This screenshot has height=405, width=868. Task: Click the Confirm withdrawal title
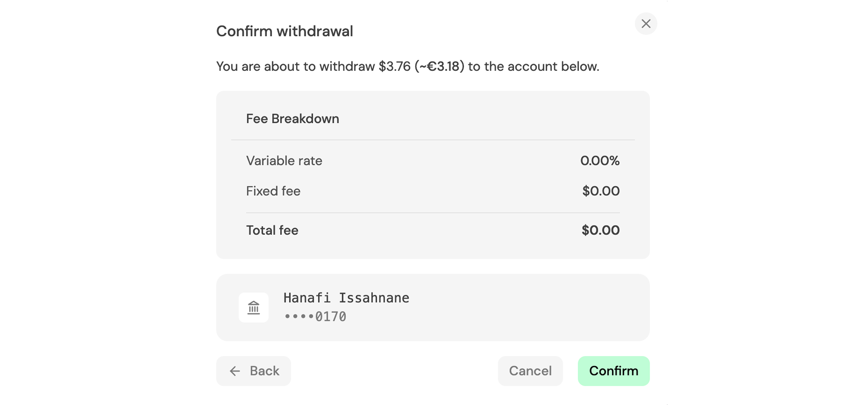(x=284, y=31)
